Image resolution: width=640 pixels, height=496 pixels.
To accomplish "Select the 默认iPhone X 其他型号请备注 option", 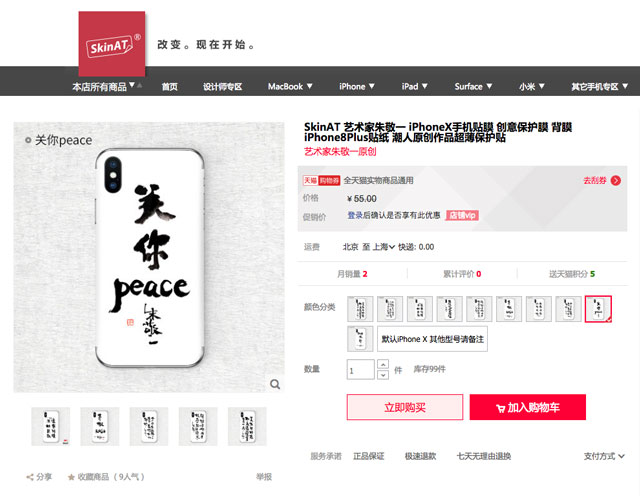I will coord(432,339).
